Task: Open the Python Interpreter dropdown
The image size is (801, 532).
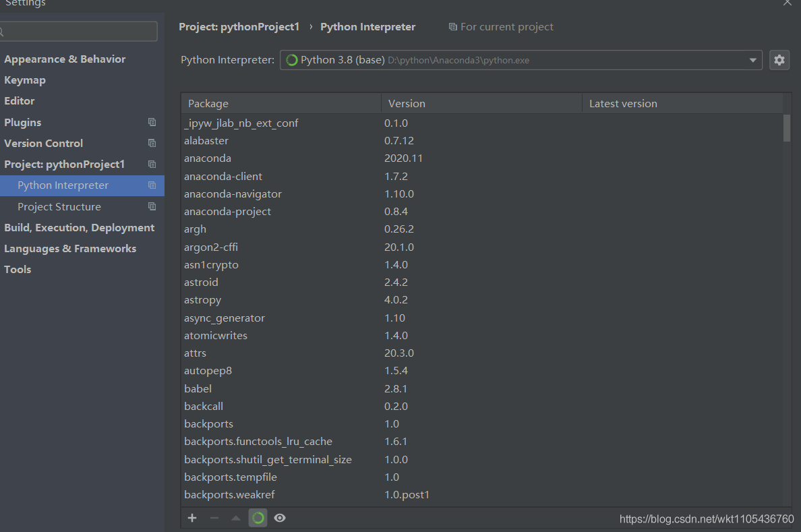Action: click(521, 60)
